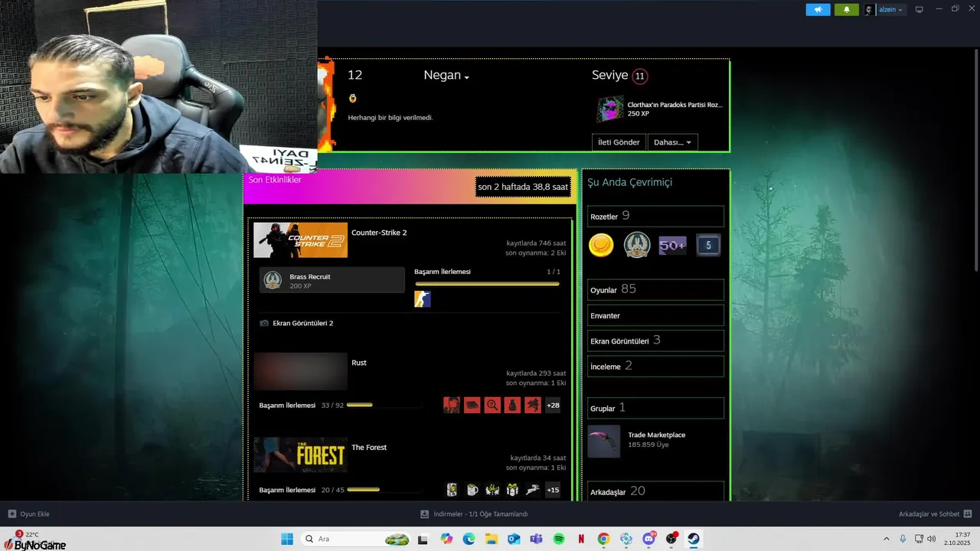This screenshot has width=980, height=551.
Task: Show +28 more Rust achievements
Action: coord(553,405)
